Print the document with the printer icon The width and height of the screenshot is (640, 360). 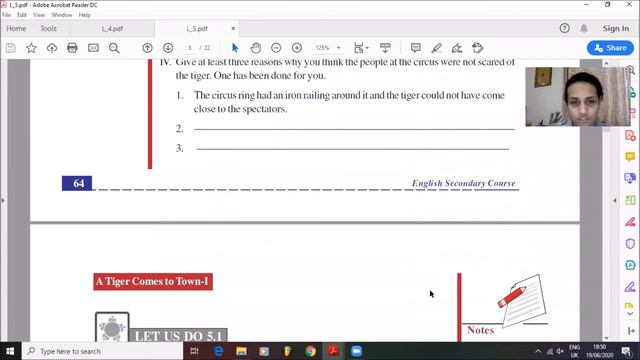click(72, 48)
